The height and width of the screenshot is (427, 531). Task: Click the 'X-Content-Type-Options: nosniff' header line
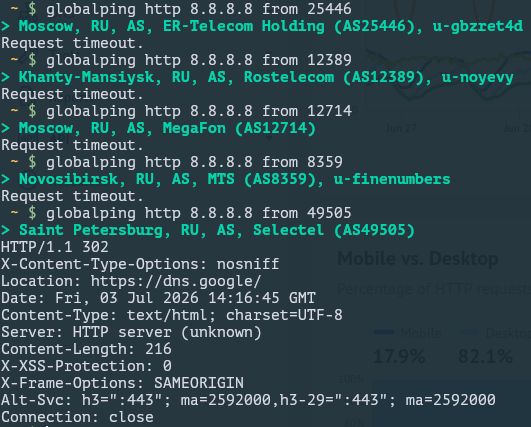click(x=140, y=264)
